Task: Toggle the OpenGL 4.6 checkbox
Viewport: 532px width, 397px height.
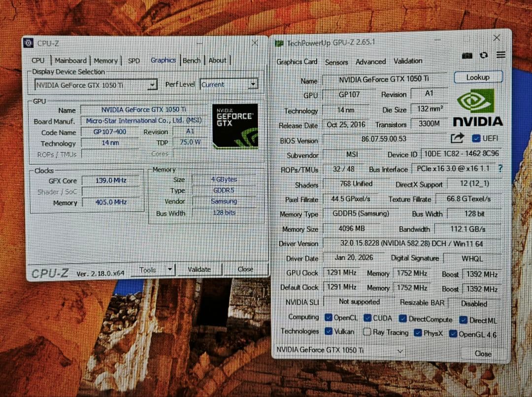Action: (453, 334)
